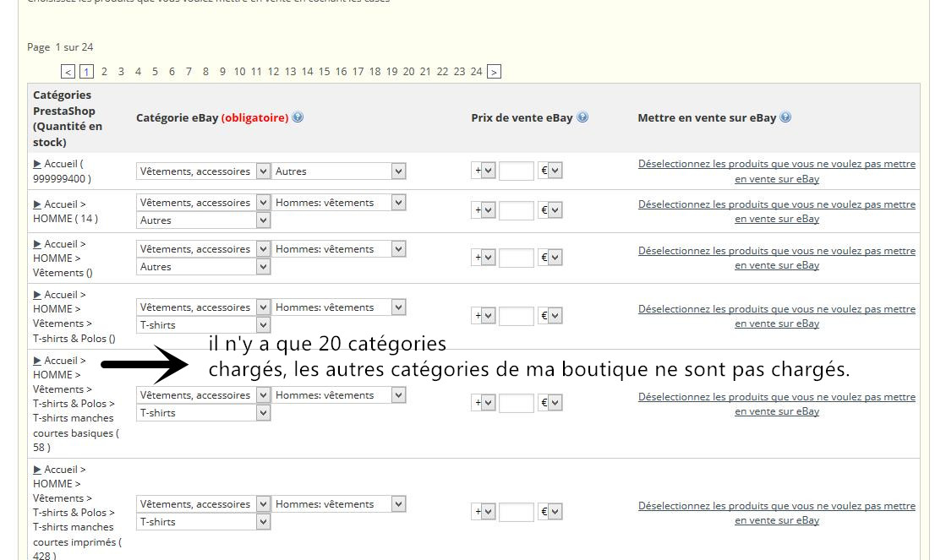Open Hommes: vêtements dropdown in HOMME (14) row

[338, 203]
